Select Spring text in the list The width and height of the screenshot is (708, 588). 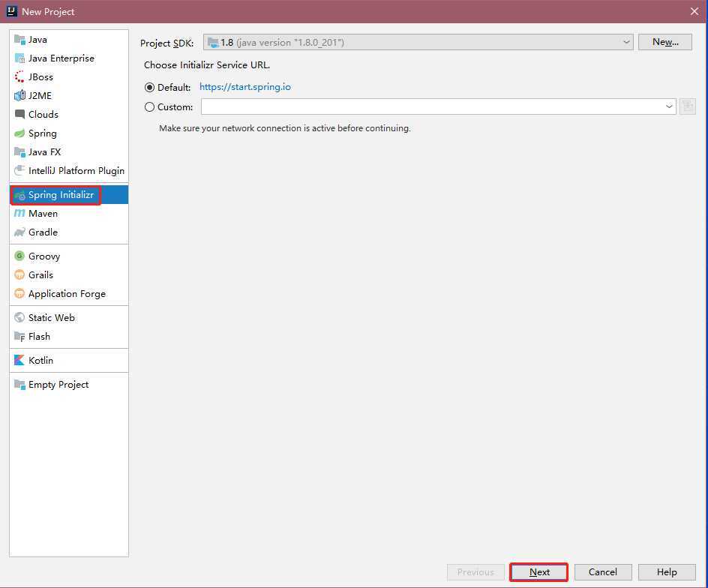(43, 133)
